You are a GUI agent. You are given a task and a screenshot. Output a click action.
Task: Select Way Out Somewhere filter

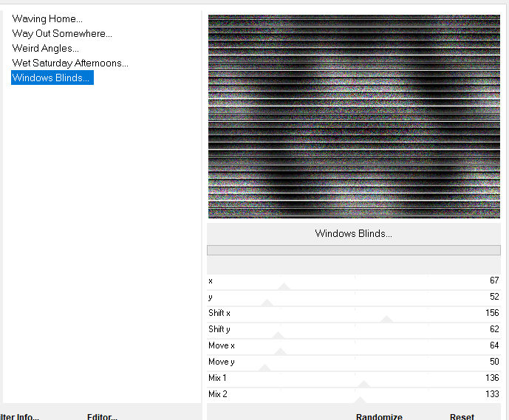pos(62,33)
